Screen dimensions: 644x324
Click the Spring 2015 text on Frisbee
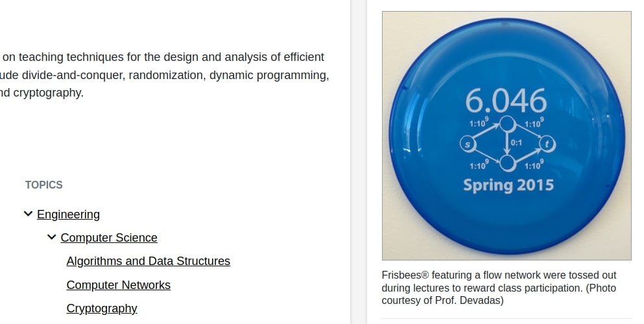[x=508, y=185]
